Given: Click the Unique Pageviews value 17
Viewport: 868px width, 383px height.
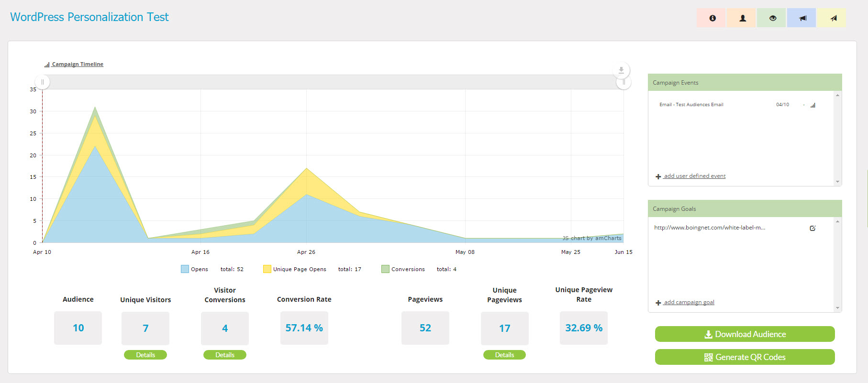Looking at the screenshot, I should pos(505,328).
